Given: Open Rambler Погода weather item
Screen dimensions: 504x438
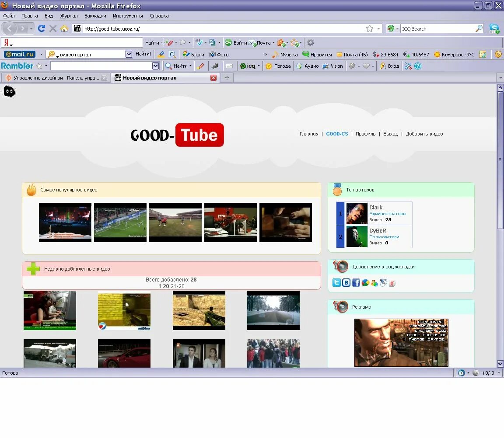Looking at the screenshot, I should coord(278,66).
